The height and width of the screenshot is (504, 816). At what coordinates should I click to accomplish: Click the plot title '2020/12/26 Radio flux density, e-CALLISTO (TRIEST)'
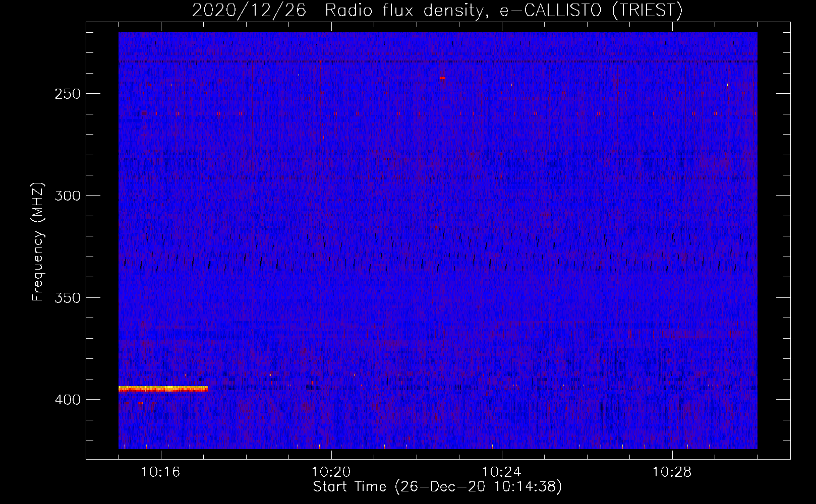(437, 10)
